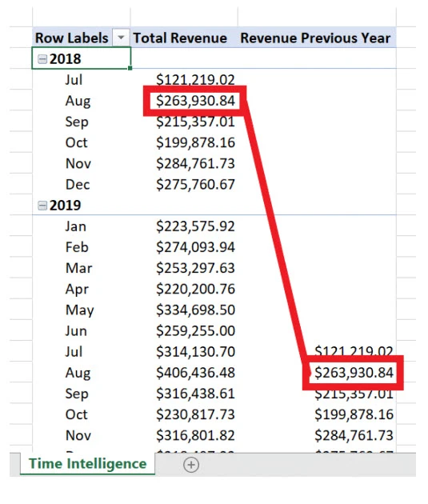The image size is (428, 504).
Task: Select the $406,436.48 Aug 2019 revenue cell
Action: [x=195, y=373]
